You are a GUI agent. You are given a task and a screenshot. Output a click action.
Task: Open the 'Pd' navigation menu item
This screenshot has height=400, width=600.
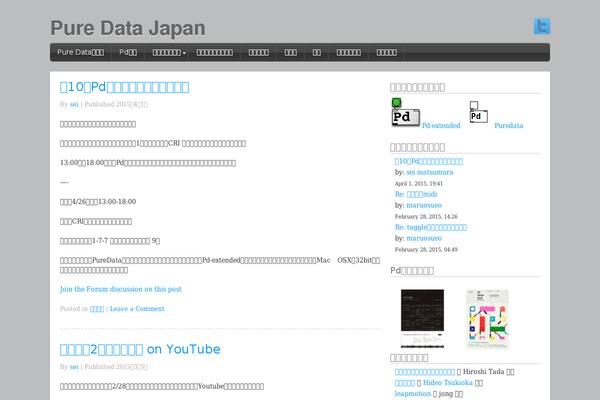tap(128, 52)
